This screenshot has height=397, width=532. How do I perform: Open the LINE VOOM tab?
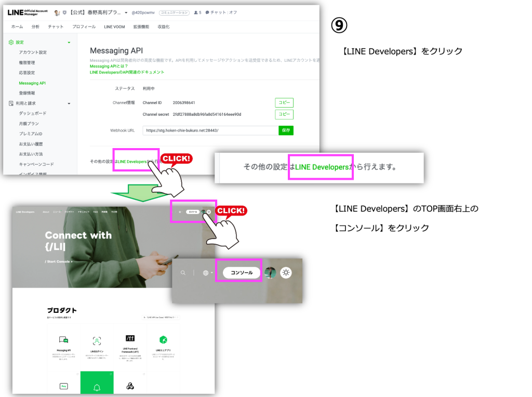coord(114,27)
